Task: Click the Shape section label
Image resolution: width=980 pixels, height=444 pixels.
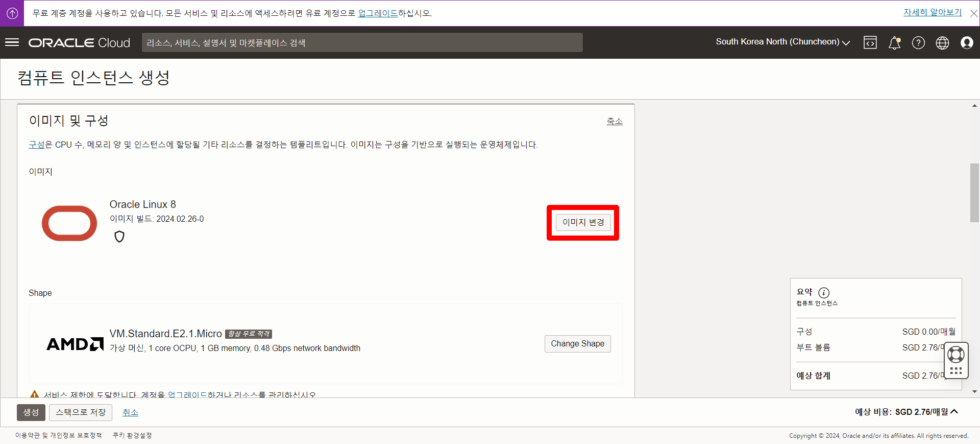Action: point(40,293)
